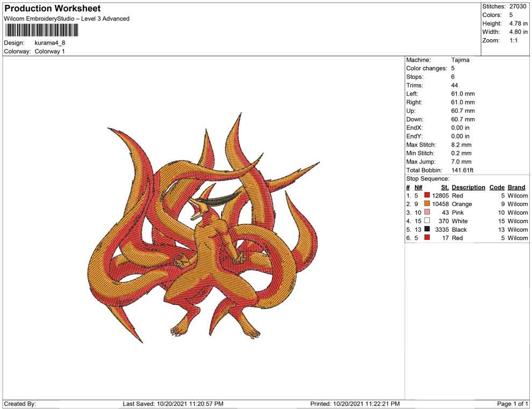
Task: Click the EndY value '0.00 in'
Action: [461, 136]
